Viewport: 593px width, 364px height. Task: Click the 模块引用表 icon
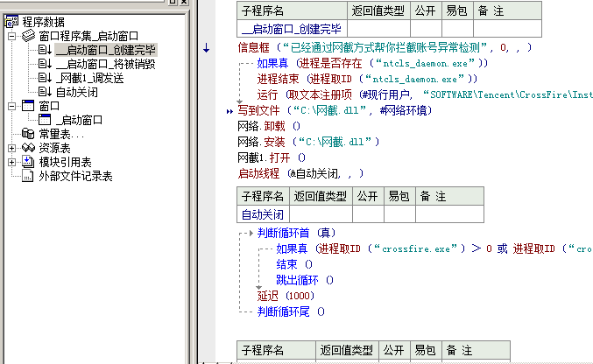pyautogui.click(x=28, y=162)
